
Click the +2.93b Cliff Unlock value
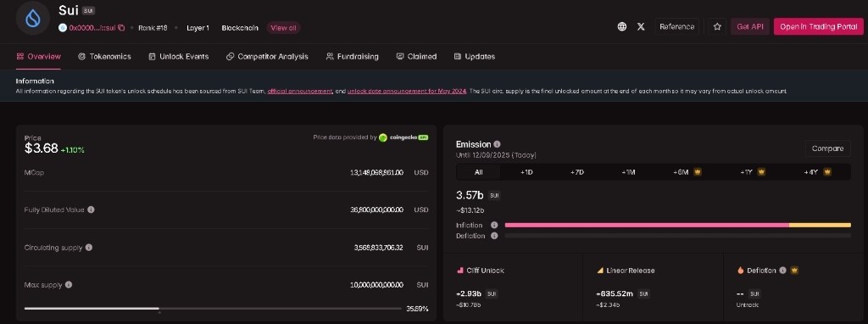tap(468, 294)
